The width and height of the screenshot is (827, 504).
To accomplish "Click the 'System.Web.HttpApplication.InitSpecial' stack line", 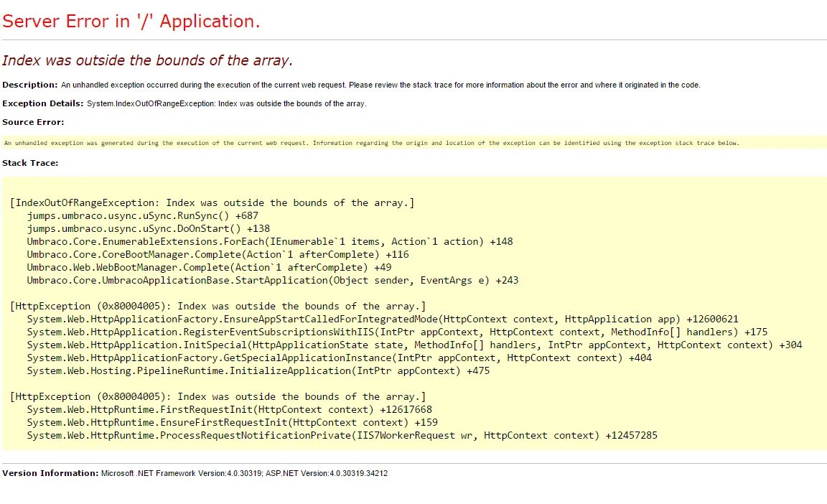I will [414, 345].
